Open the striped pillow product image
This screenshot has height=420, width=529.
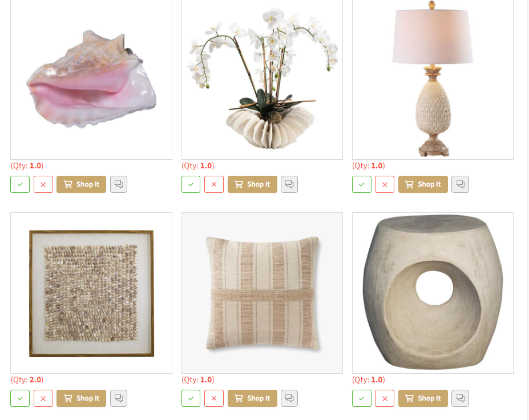click(262, 293)
